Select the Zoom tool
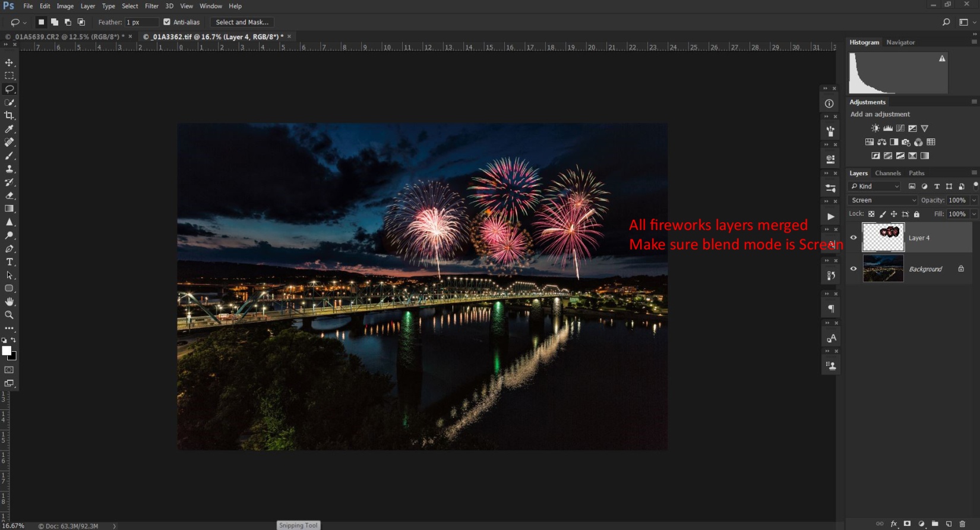 9,315
